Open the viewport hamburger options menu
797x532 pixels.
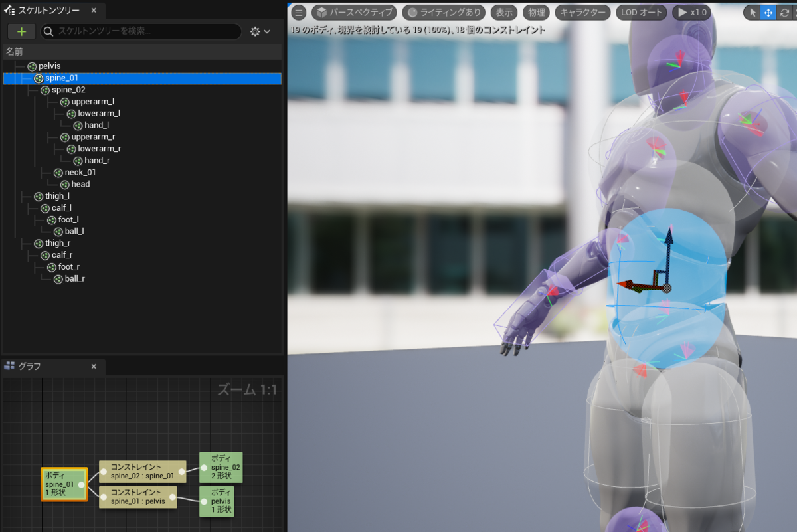(x=299, y=13)
